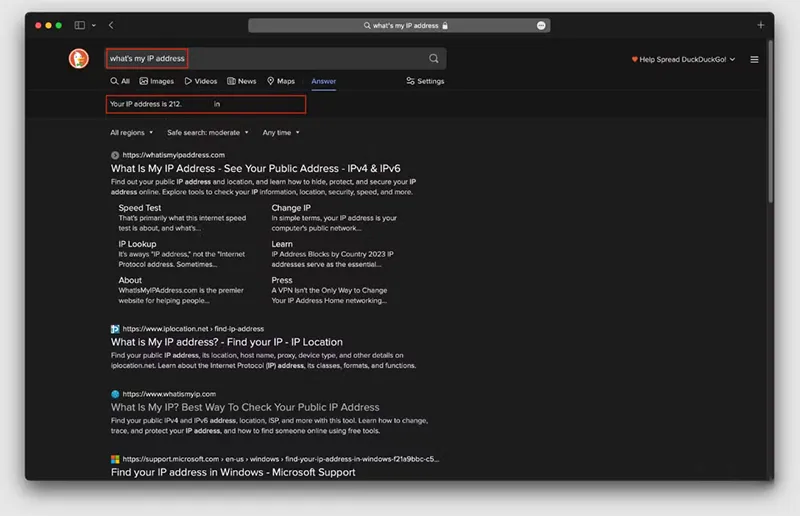Go back with the Safari back arrow
Screen dimensions: 800x516
(111, 25)
